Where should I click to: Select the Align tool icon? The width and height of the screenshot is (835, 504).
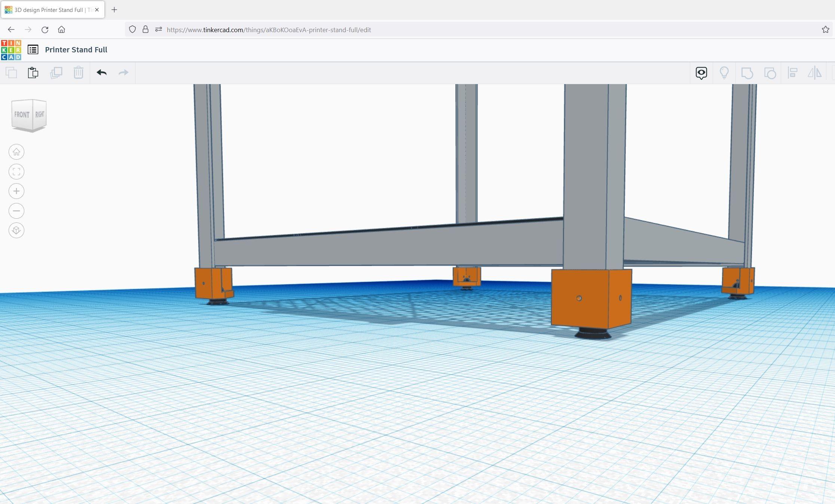793,73
